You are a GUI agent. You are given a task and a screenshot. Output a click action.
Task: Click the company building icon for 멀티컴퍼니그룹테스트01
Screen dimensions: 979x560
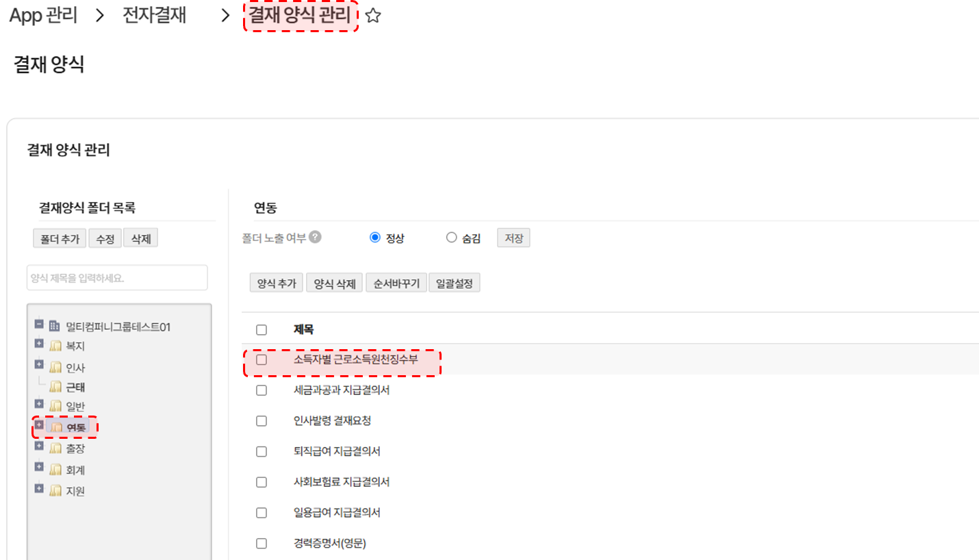[x=55, y=327]
